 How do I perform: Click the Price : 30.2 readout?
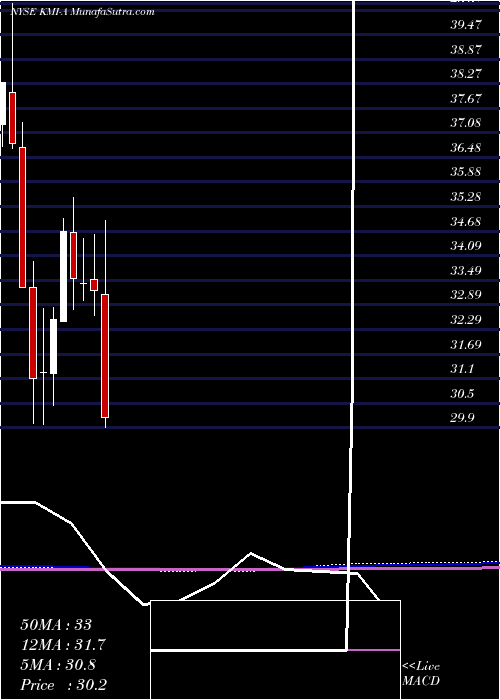coord(63,685)
